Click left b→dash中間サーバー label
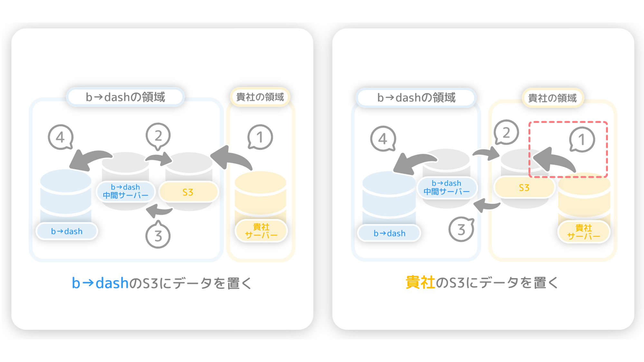 tap(126, 191)
